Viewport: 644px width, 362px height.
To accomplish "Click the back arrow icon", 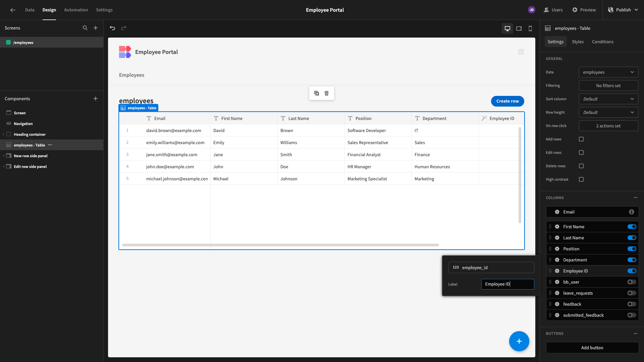I will (13, 10).
